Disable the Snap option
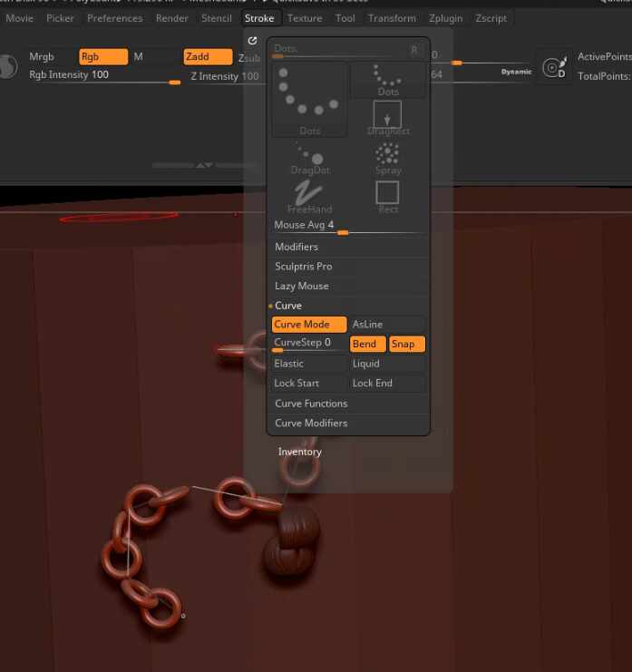632x672 pixels. 406,344
